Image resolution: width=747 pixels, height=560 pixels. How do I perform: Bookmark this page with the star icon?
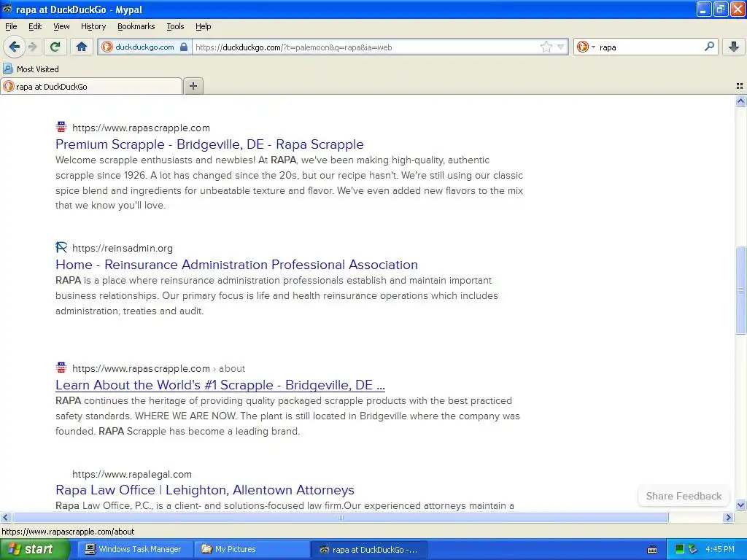tap(546, 47)
